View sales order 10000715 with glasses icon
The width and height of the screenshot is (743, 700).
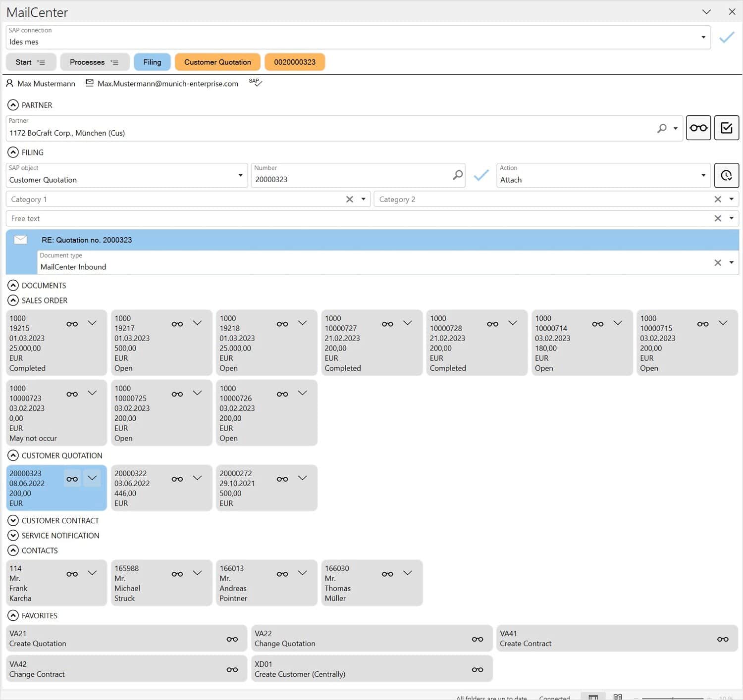tap(703, 324)
